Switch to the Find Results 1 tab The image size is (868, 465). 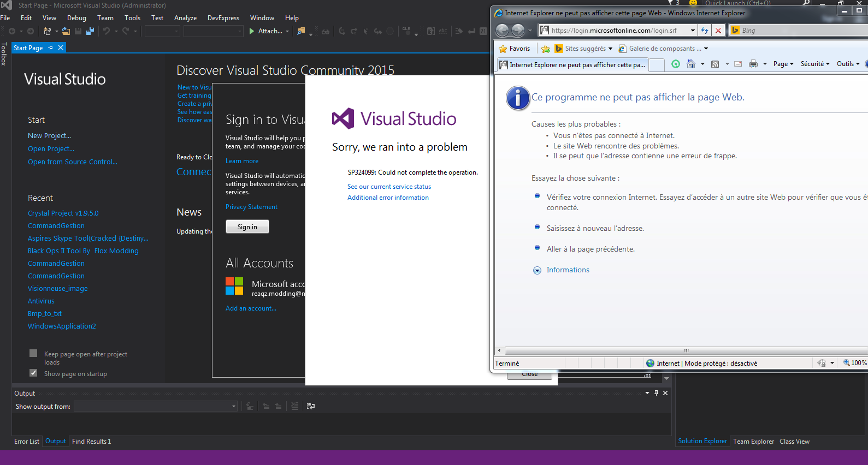pos(92,442)
